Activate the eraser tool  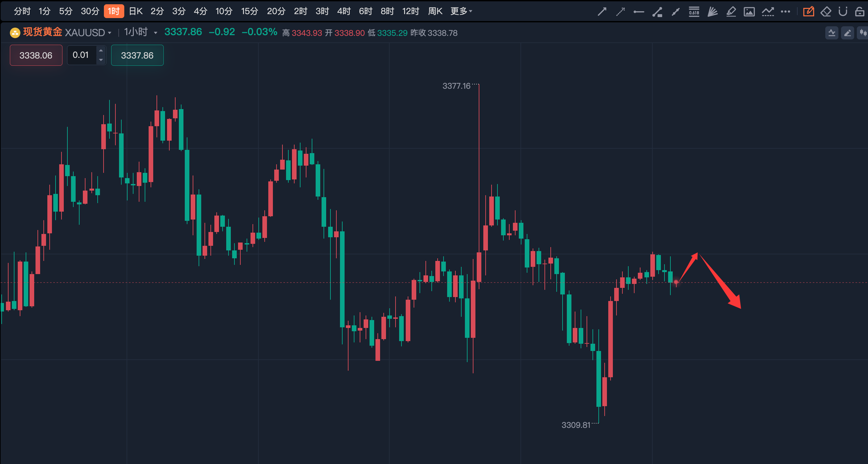pos(826,12)
